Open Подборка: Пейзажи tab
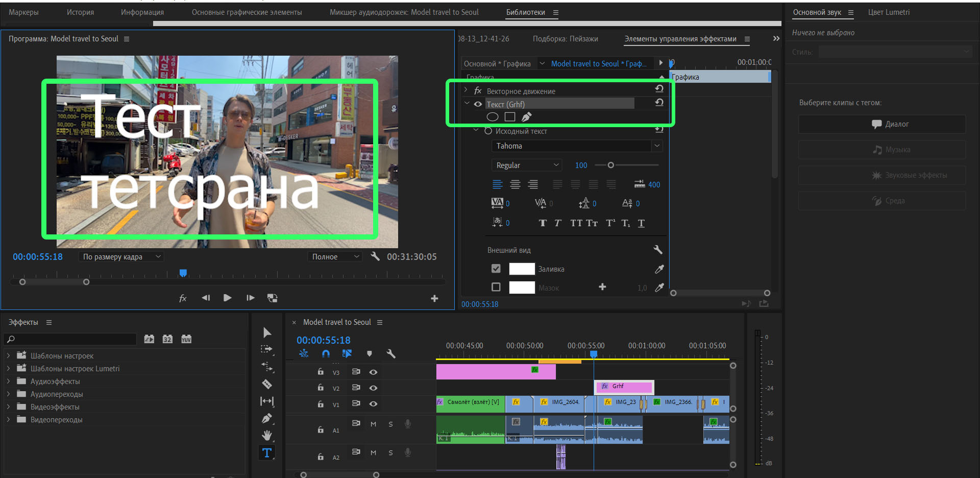The height and width of the screenshot is (478, 980). 566,39
